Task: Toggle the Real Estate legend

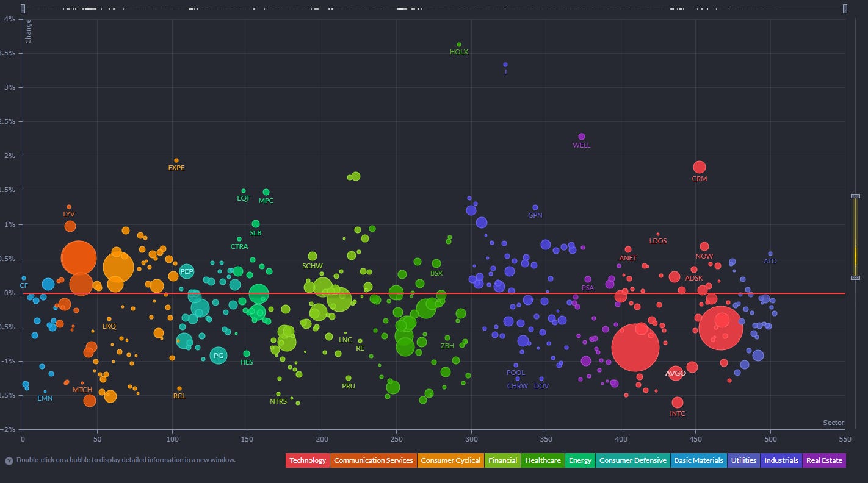Action: [x=824, y=460]
